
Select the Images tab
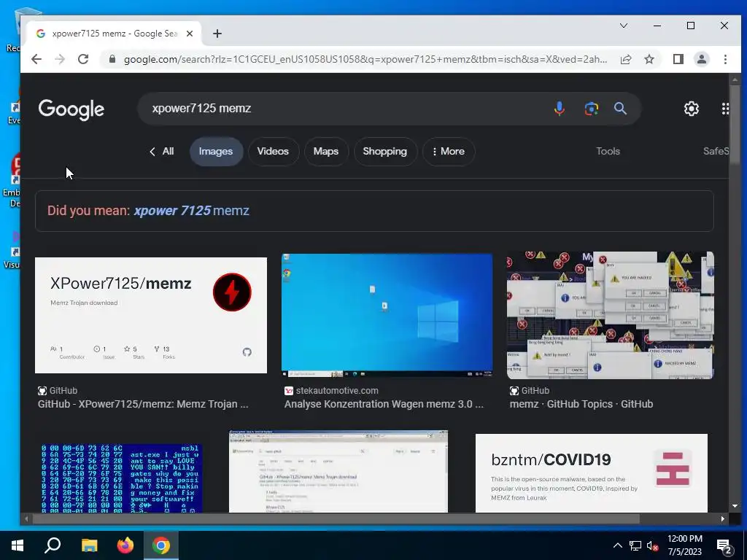(x=216, y=152)
